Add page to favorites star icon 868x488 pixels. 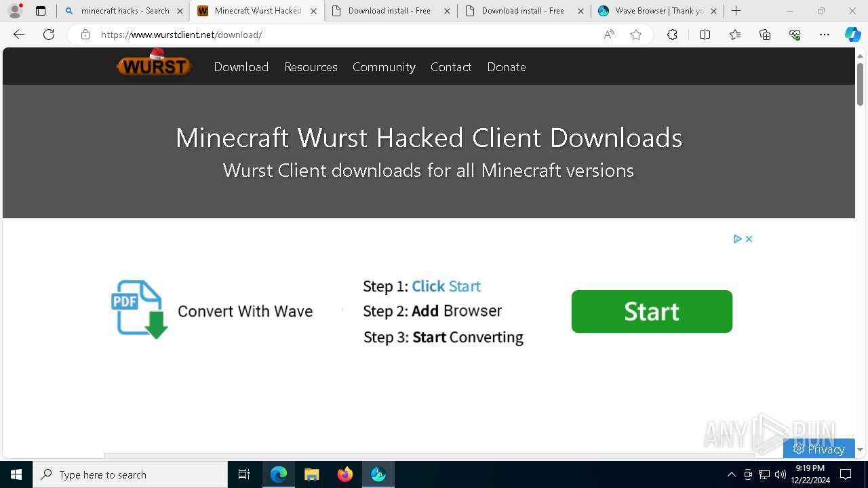tap(636, 35)
